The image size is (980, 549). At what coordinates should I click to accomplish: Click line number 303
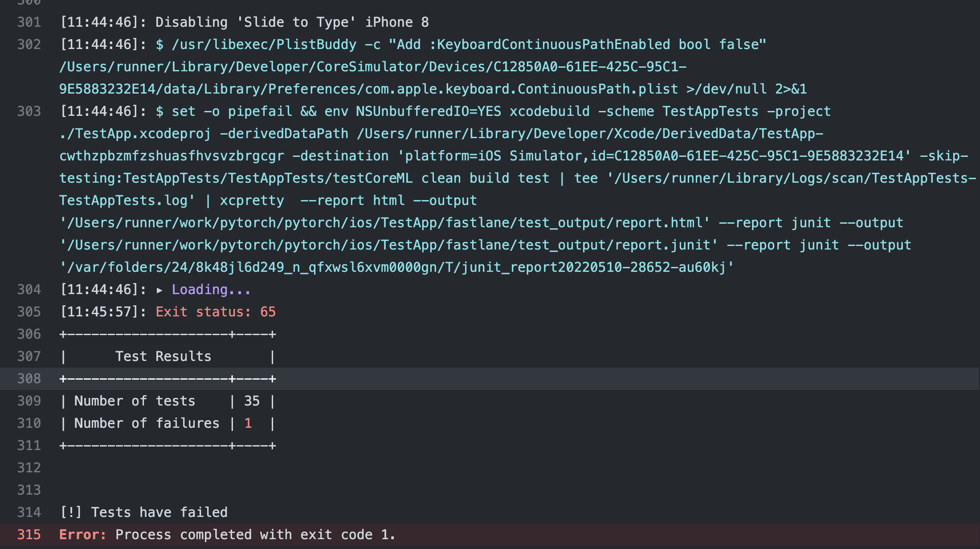click(29, 111)
